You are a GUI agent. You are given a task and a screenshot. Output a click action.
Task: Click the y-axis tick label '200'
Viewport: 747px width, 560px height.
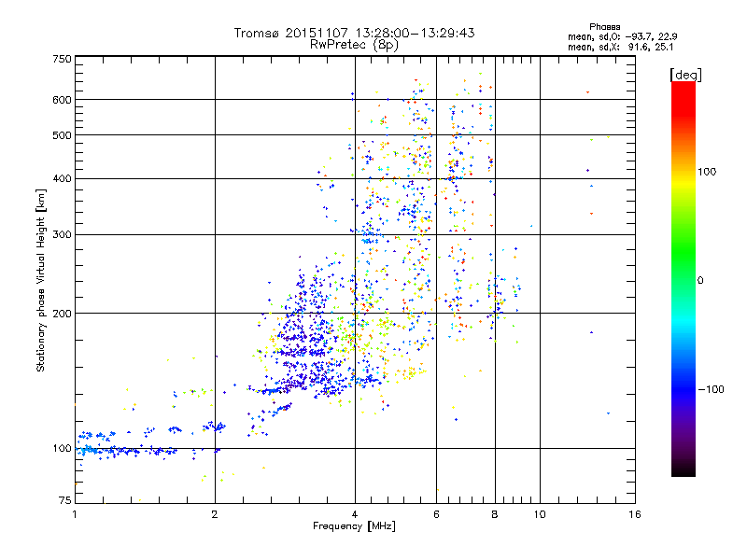click(62, 314)
